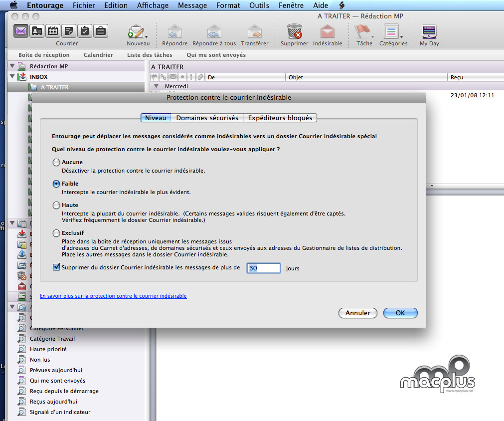Sort messages by the Objet column header
This screenshot has height=421, width=504.
point(366,77)
